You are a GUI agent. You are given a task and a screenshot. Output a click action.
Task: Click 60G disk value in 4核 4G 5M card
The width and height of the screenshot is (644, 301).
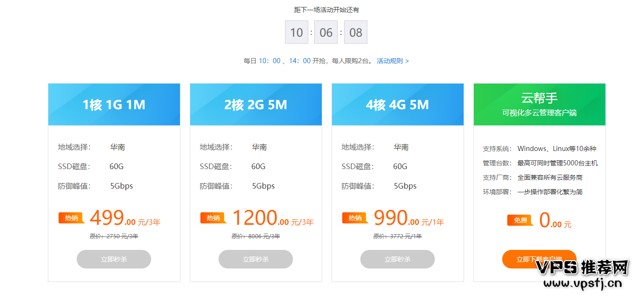[x=400, y=166]
